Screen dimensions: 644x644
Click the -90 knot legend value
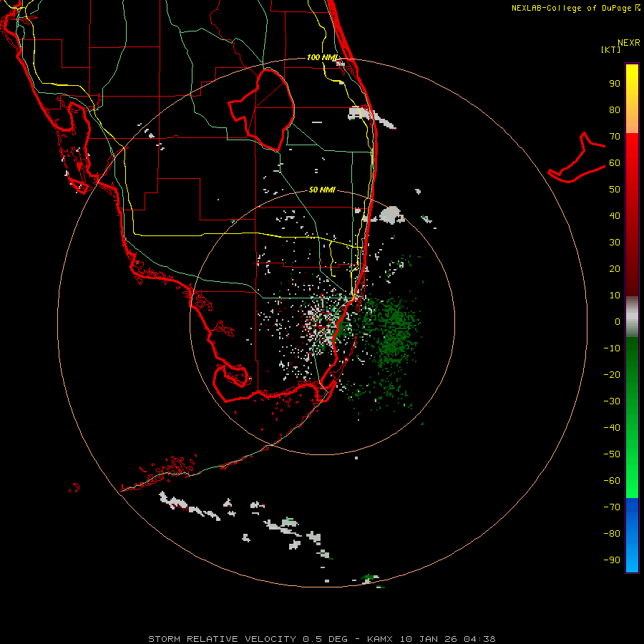[612, 560]
